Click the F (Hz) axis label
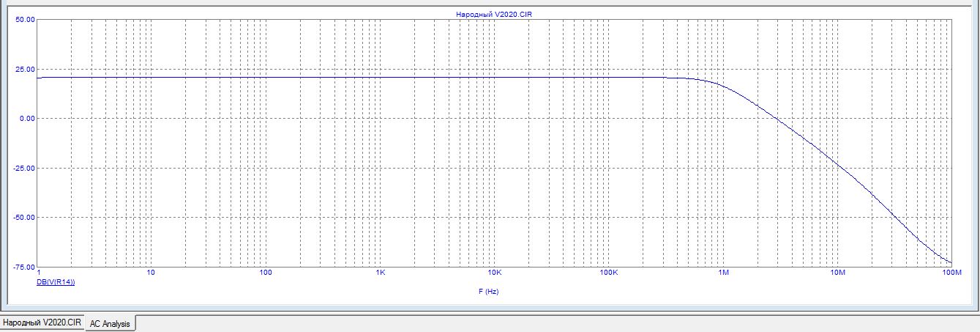The width and height of the screenshot is (980, 332). (488, 292)
